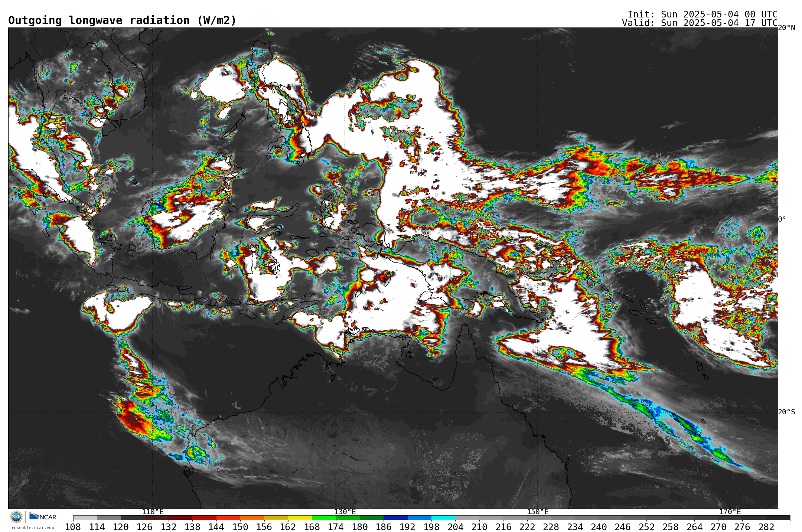Pick the dark blue 186–192 colorbar swatch
Image resolution: width=802 pixels, height=532 pixels.
pos(395,518)
